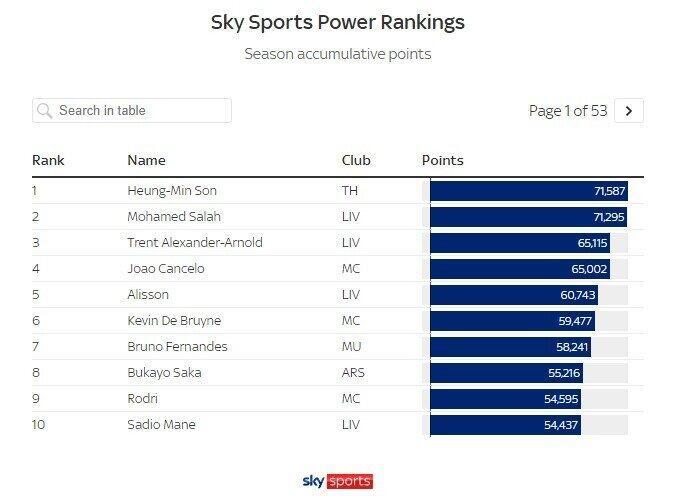Select Kevin De Bruyne's row
This screenshot has height=504, width=676.
[x=338, y=321]
